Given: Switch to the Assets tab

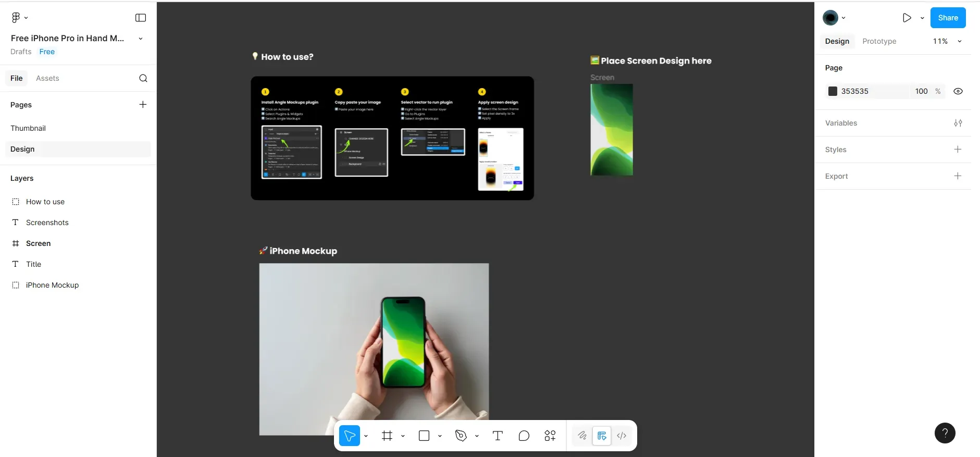Looking at the screenshot, I should click(47, 78).
